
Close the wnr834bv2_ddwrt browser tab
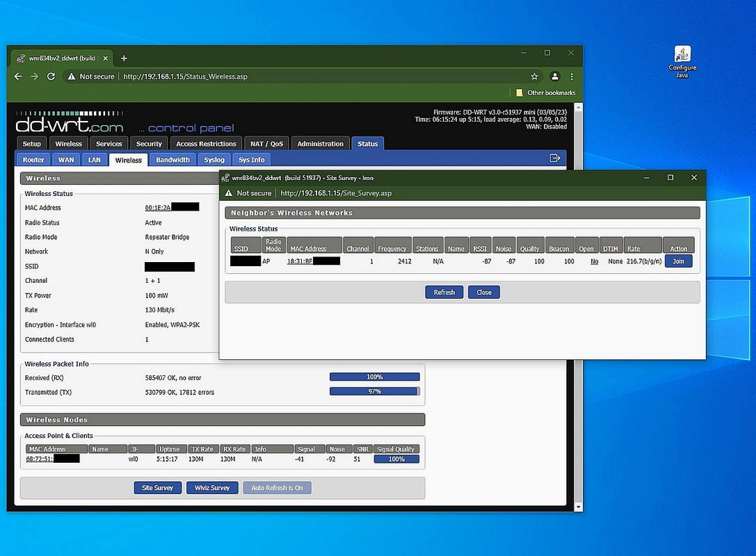pyautogui.click(x=106, y=58)
